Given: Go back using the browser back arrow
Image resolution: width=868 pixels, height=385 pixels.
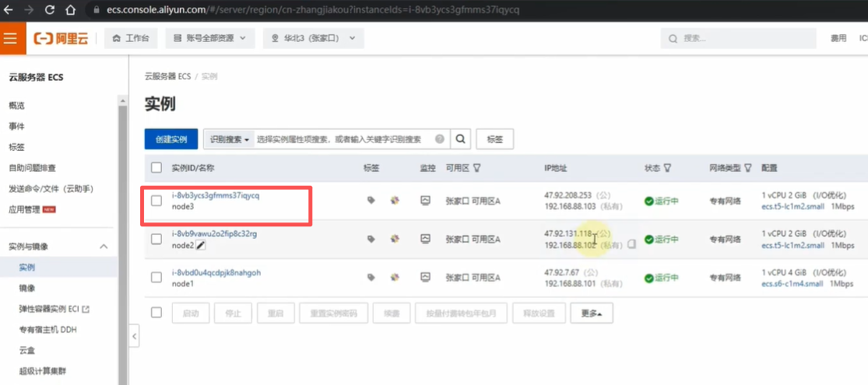Looking at the screenshot, I should [x=9, y=10].
